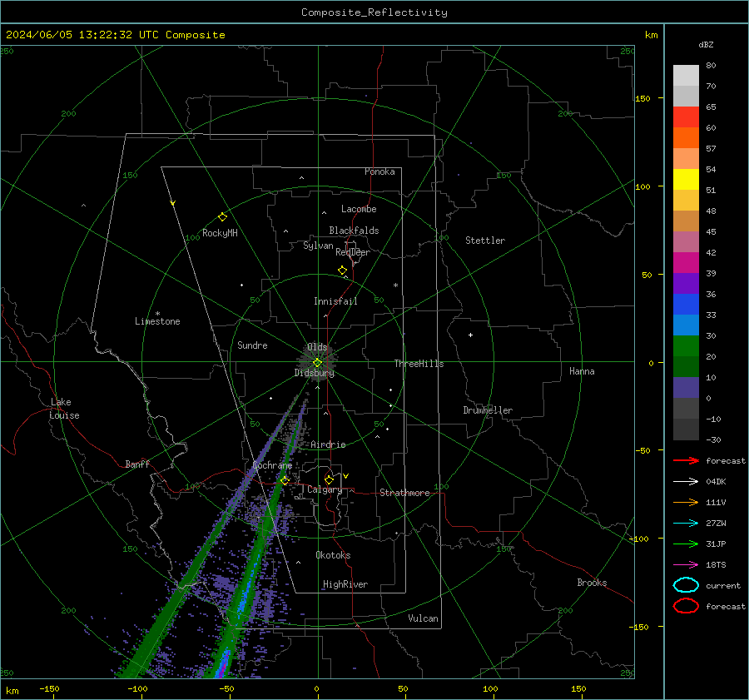Select the blue swatch between 36 and 33
The height and width of the screenshot is (700, 749).
686,304
